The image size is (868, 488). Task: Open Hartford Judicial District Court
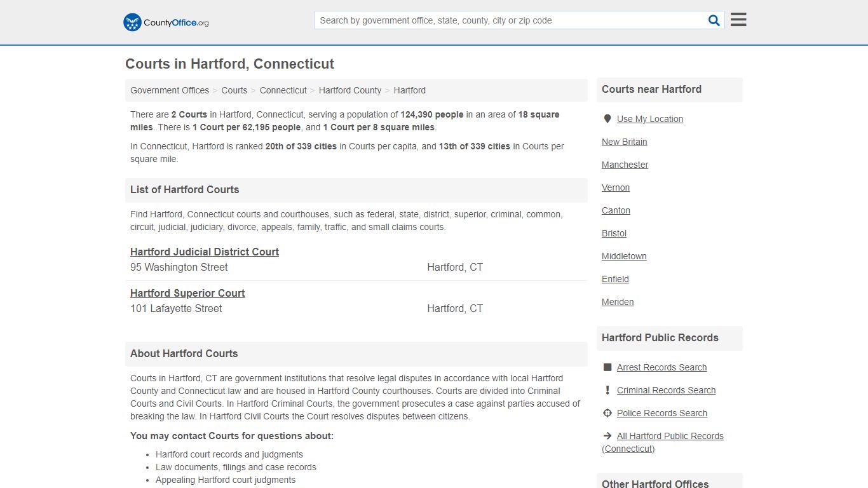[205, 252]
